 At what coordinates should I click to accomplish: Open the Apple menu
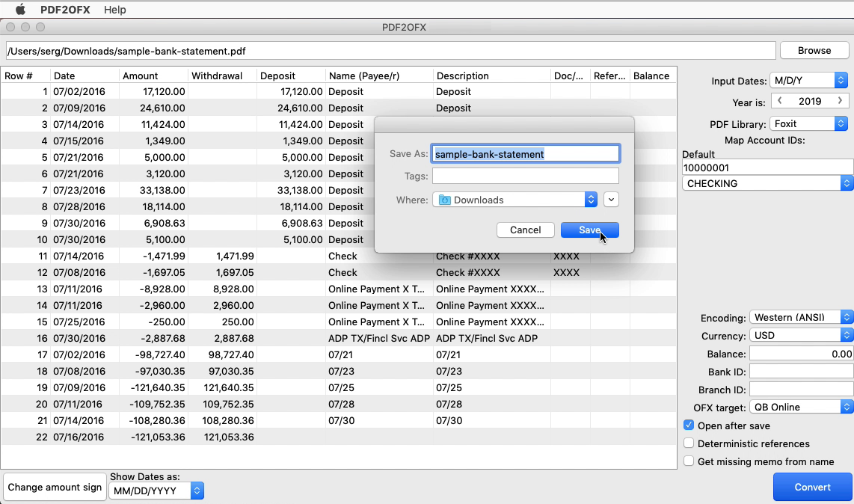click(20, 9)
